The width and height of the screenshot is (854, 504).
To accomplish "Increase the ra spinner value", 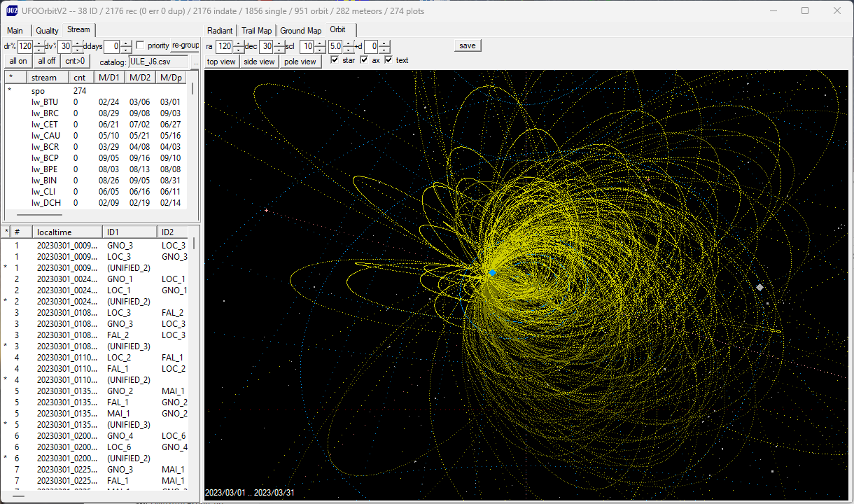I will (239, 43).
